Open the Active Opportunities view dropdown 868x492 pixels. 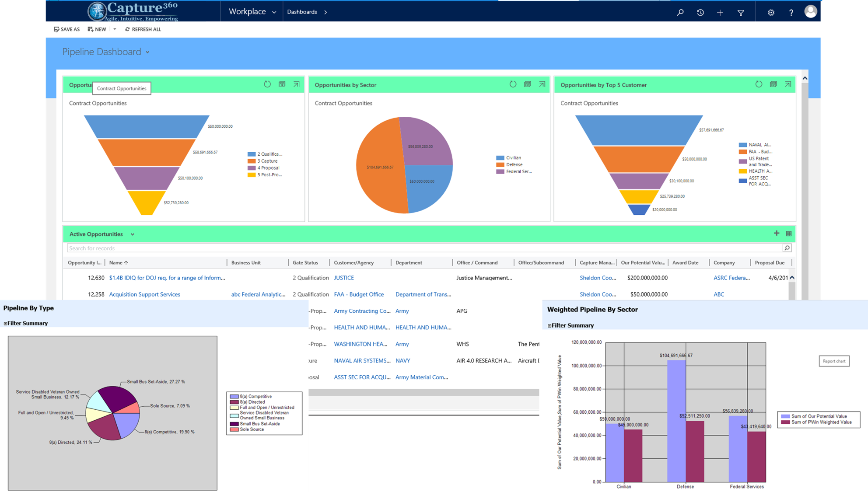pyautogui.click(x=133, y=234)
